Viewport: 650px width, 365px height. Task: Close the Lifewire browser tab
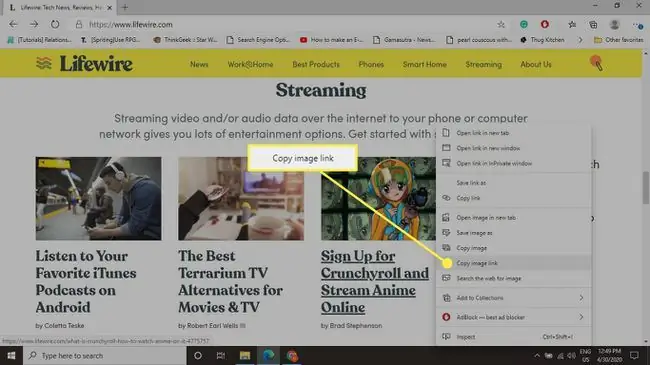click(x=109, y=7)
